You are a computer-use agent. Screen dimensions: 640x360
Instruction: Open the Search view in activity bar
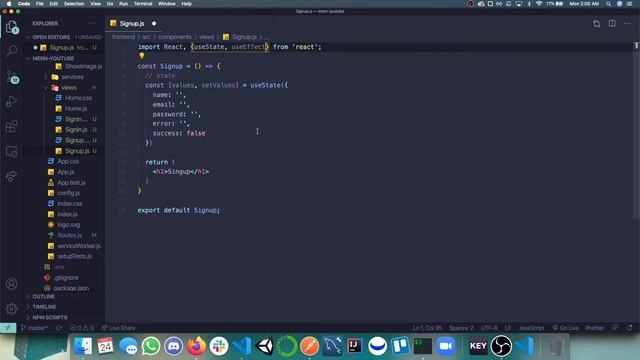pyautogui.click(x=12, y=51)
